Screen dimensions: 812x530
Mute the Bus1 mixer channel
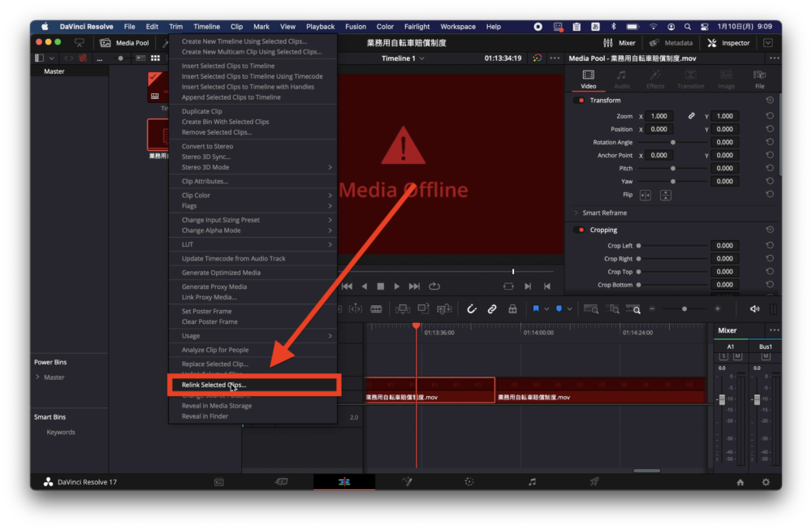point(766,356)
